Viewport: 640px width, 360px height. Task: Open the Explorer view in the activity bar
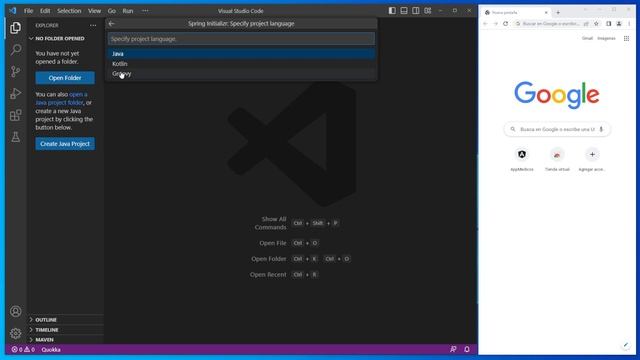16,28
